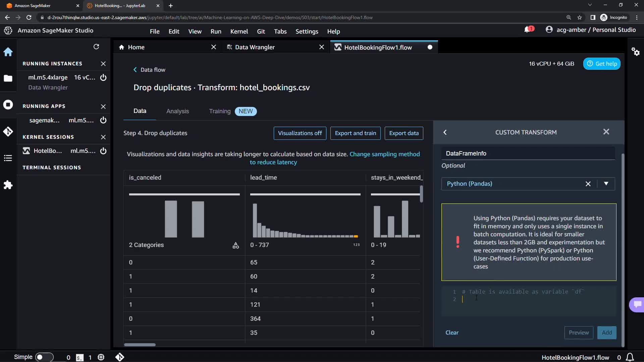Screen dimensions: 644x362
Task: Open the notifications bell with badge
Action: 528,30
